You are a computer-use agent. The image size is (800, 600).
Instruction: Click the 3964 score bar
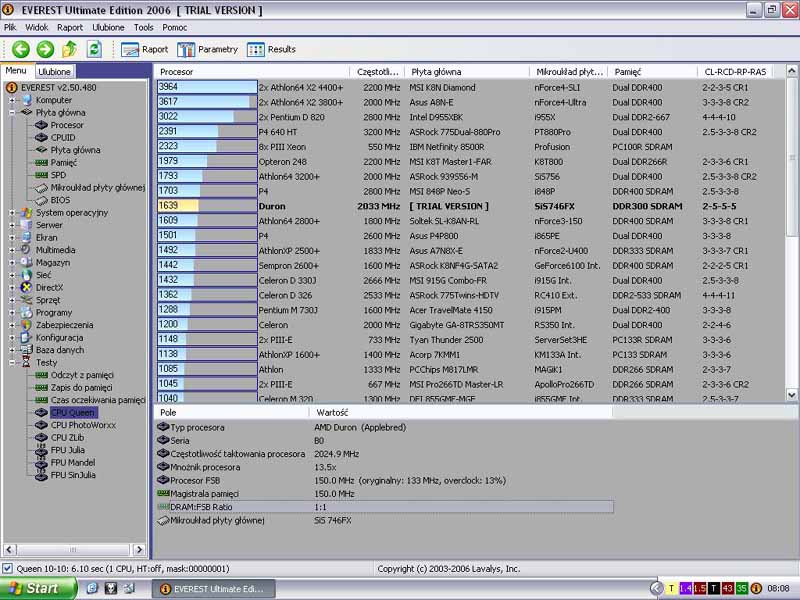click(x=207, y=87)
